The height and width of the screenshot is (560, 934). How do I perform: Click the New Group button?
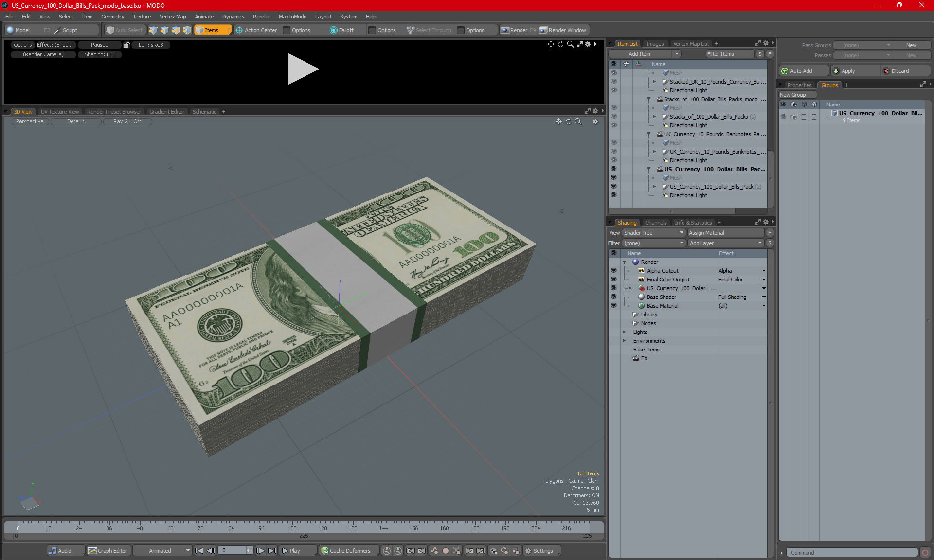click(x=797, y=95)
